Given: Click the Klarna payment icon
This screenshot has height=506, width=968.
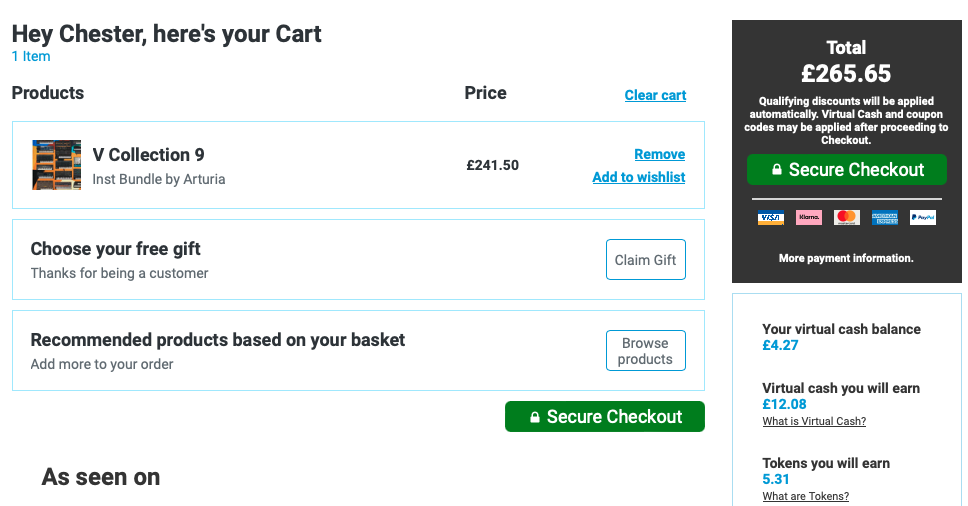Looking at the screenshot, I should pos(809,217).
